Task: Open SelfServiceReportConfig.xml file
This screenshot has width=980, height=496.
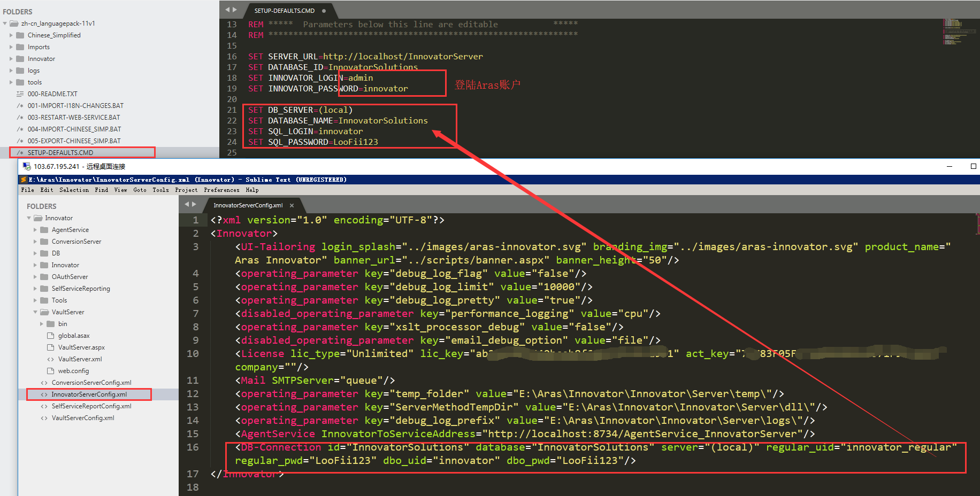Action: tap(91, 406)
